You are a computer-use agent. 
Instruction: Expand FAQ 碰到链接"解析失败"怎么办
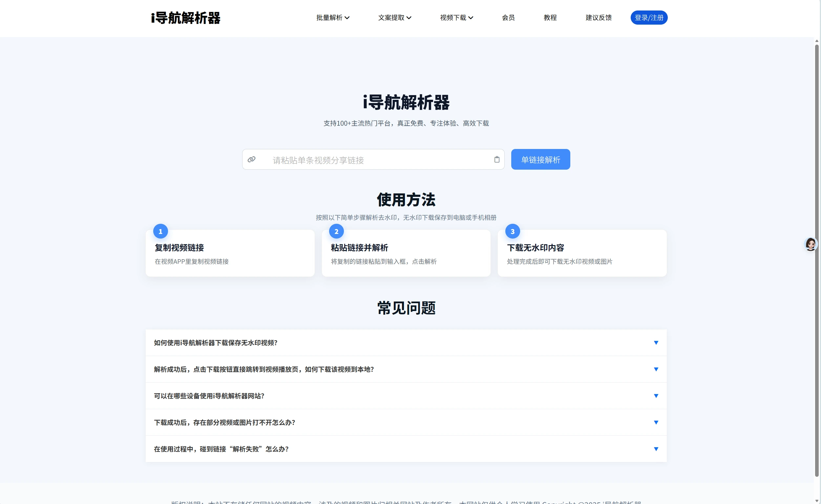tap(406, 449)
